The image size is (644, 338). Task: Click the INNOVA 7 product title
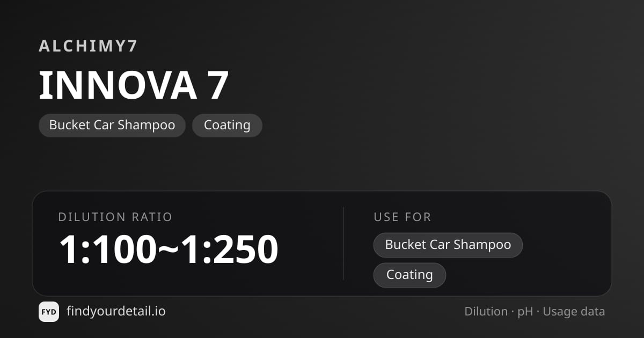click(134, 85)
